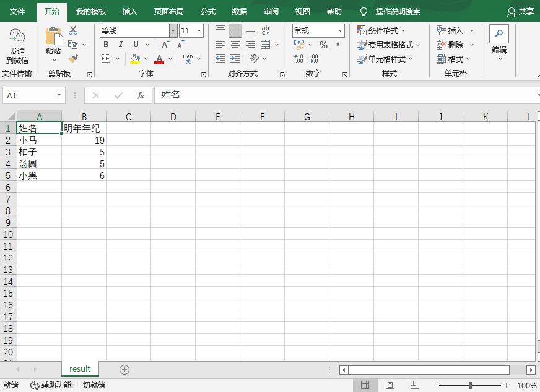
Task: Open the 数据 menu tab
Action: coord(239,11)
